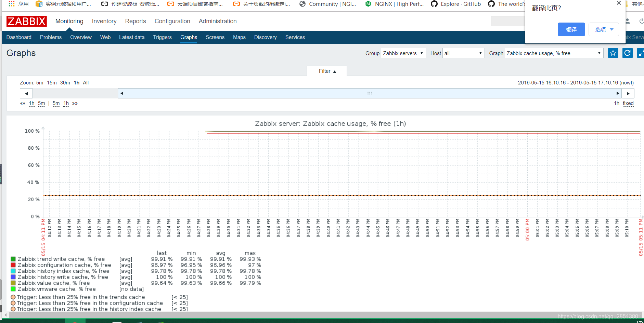Image resolution: width=644 pixels, height=323 pixels.
Task: Jump to far left with «« link
Action: [23, 103]
